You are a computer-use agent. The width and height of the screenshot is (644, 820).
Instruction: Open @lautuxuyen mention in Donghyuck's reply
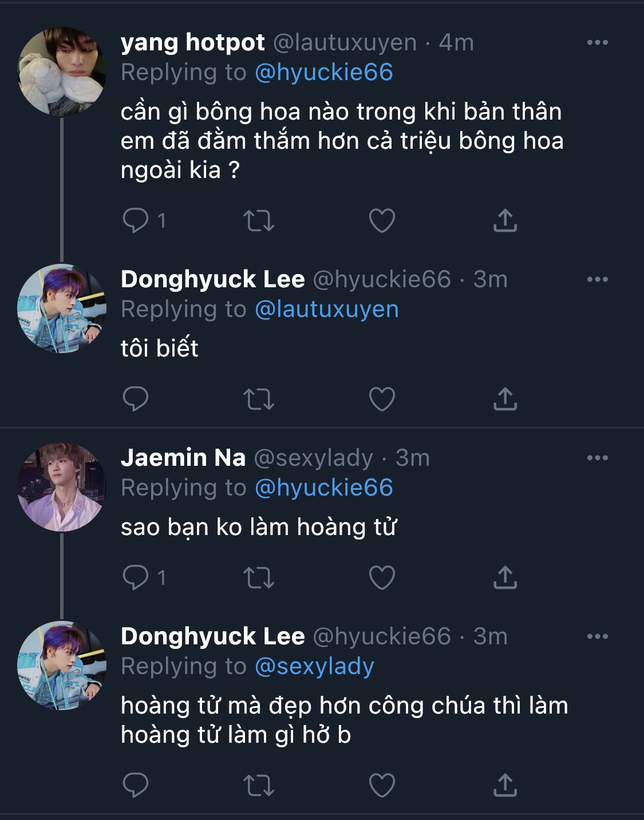click(326, 309)
